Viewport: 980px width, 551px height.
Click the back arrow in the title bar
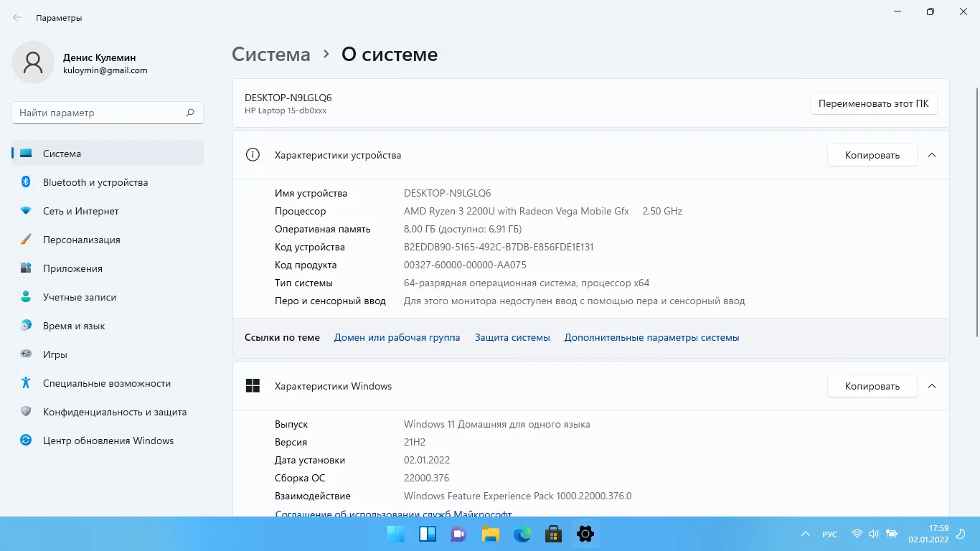point(17,18)
